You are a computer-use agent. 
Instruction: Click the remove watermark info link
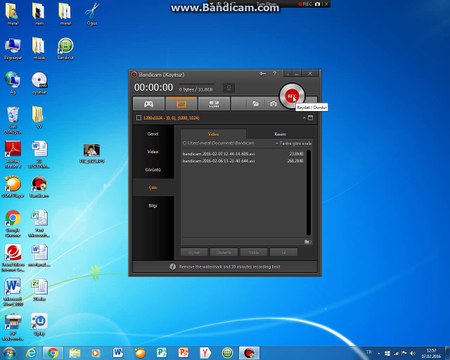coord(229,267)
